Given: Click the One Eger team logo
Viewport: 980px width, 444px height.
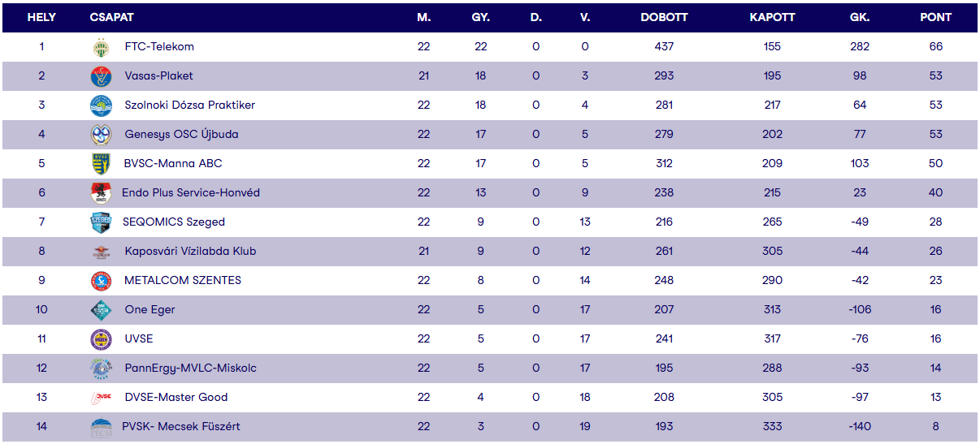Looking at the screenshot, I should click(x=101, y=310).
